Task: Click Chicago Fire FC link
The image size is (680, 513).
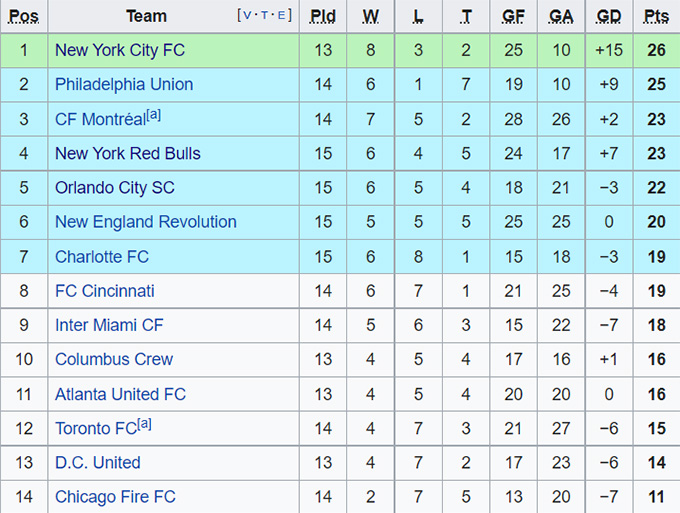Action: click(115, 497)
